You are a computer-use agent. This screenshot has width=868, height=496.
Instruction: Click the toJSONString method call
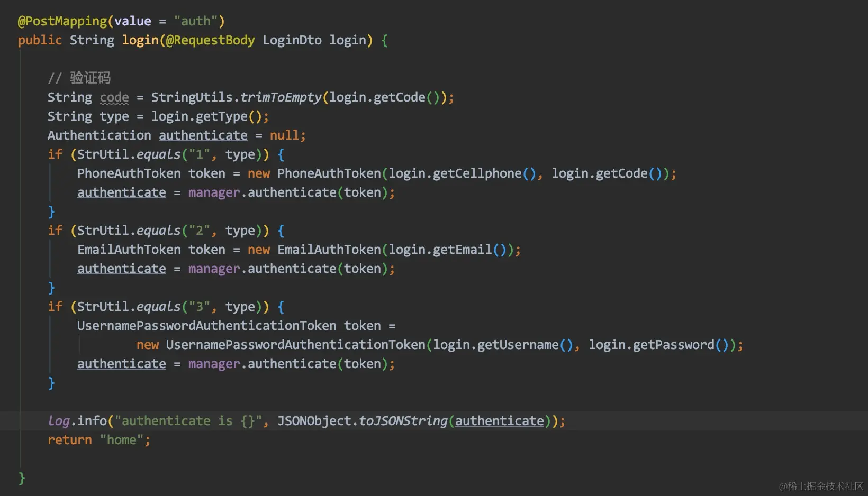(x=403, y=421)
